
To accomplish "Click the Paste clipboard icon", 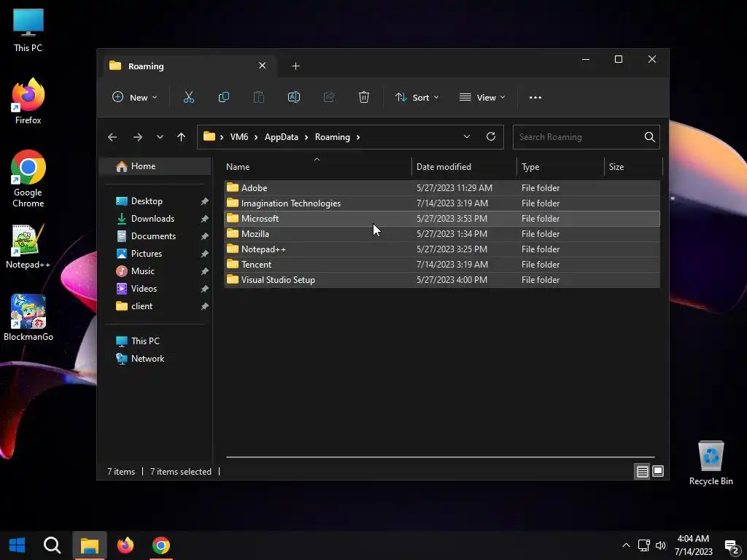I will tap(259, 97).
